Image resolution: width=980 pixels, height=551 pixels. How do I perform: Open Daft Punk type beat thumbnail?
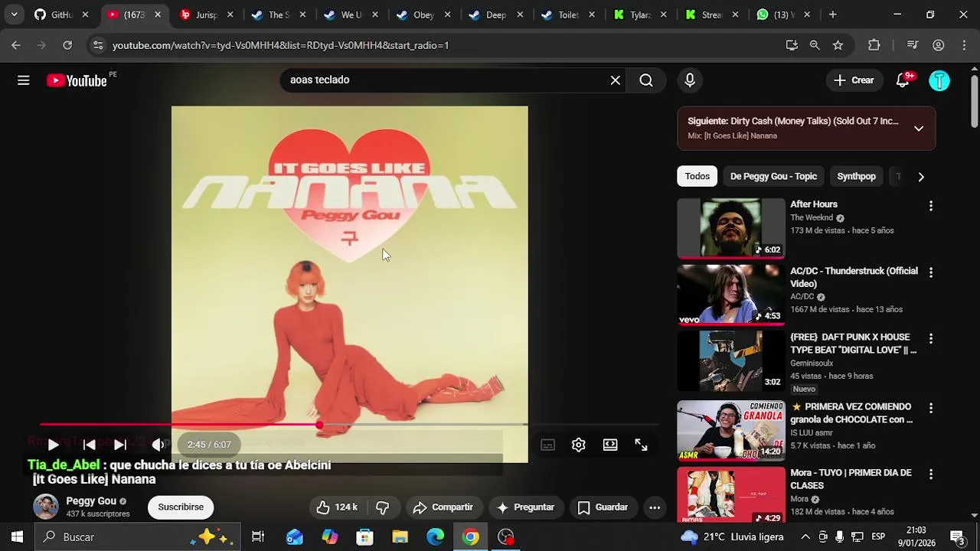click(x=731, y=361)
